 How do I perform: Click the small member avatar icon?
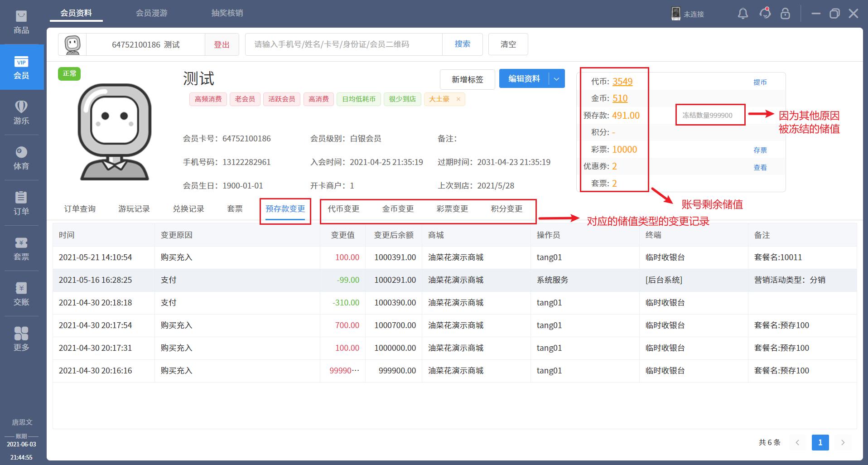coord(72,44)
